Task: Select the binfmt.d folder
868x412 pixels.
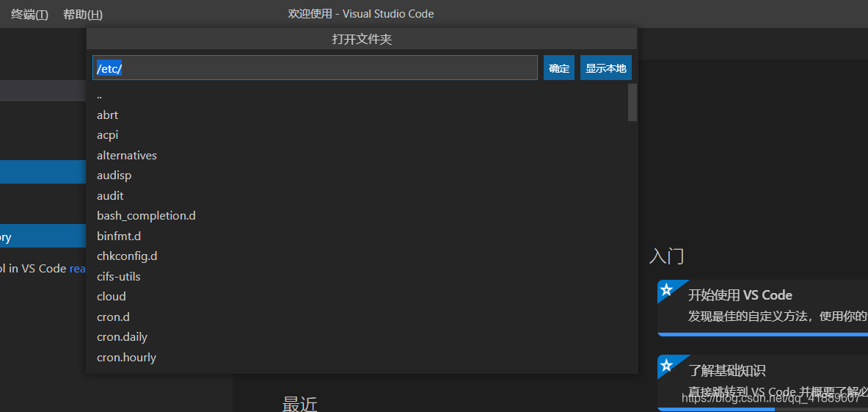Action: click(x=361, y=236)
